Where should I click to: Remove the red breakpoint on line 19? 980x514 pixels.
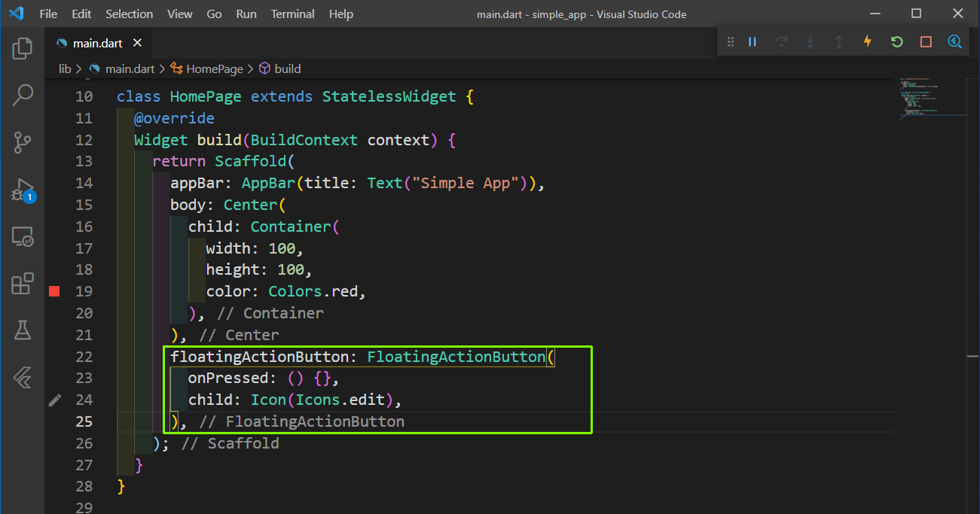(x=54, y=291)
